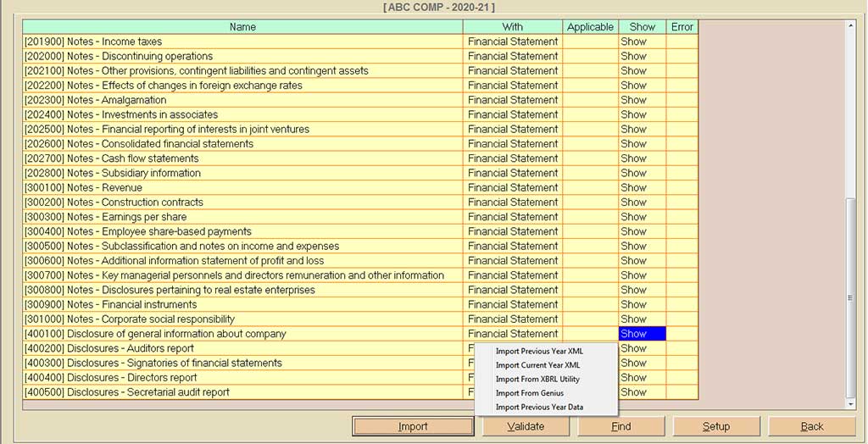Screen dimensions: 868x444
Task: Select Import Current Year XML option
Action: 537,365
